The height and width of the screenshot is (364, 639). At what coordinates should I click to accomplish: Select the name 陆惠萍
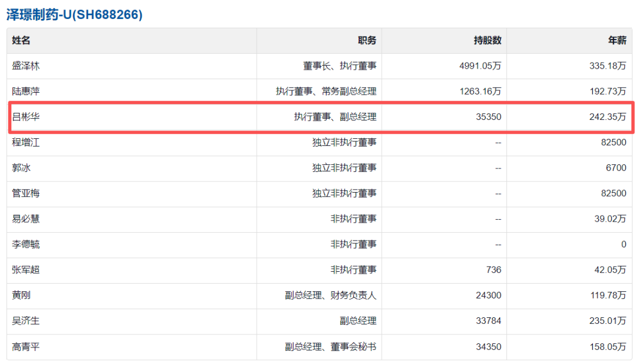(26, 92)
